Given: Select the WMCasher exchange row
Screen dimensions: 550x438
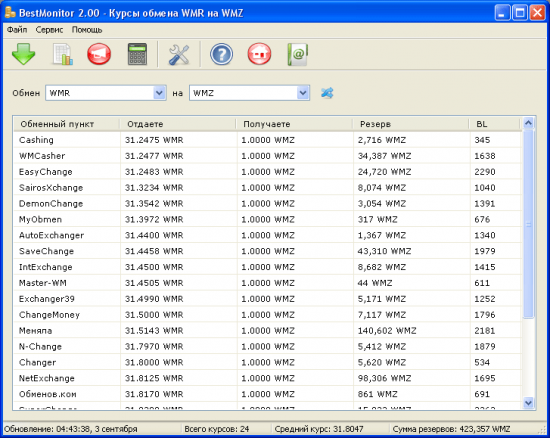Looking at the screenshot, I should pyautogui.click(x=267, y=156).
